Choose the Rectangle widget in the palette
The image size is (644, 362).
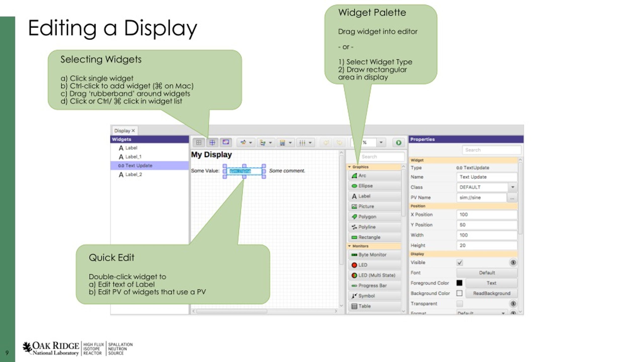pyautogui.click(x=375, y=237)
